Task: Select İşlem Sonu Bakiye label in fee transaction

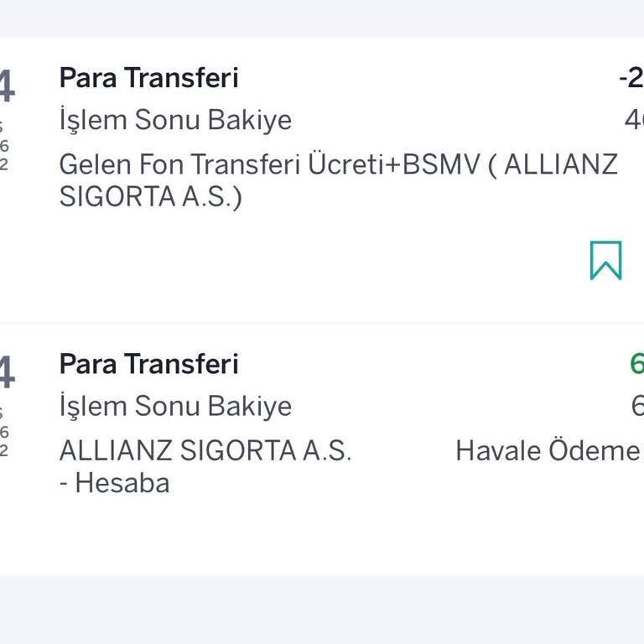Action: [175, 121]
